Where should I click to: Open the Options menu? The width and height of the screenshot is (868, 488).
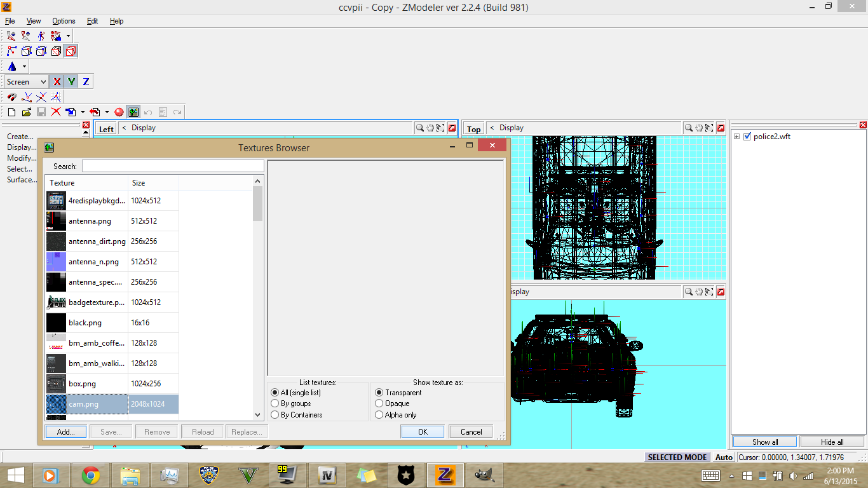point(64,21)
